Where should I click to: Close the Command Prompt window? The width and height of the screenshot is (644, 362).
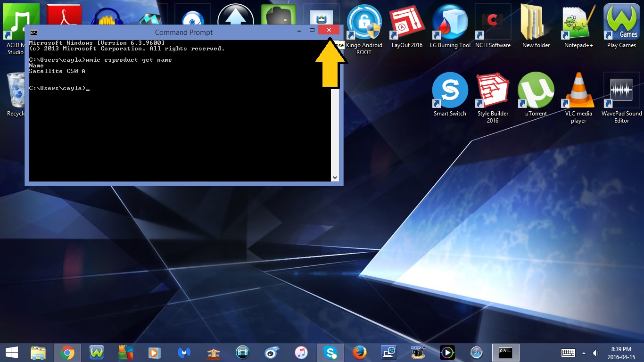tap(329, 31)
